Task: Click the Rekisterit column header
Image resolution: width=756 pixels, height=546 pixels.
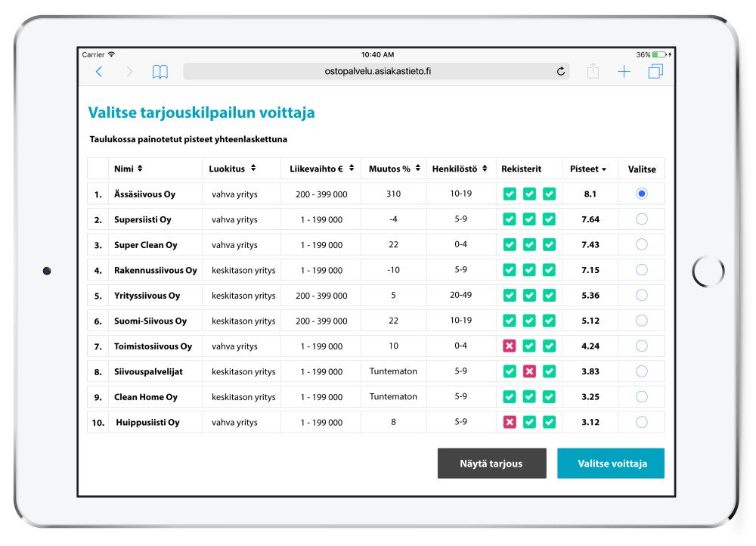Action: (521, 169)
